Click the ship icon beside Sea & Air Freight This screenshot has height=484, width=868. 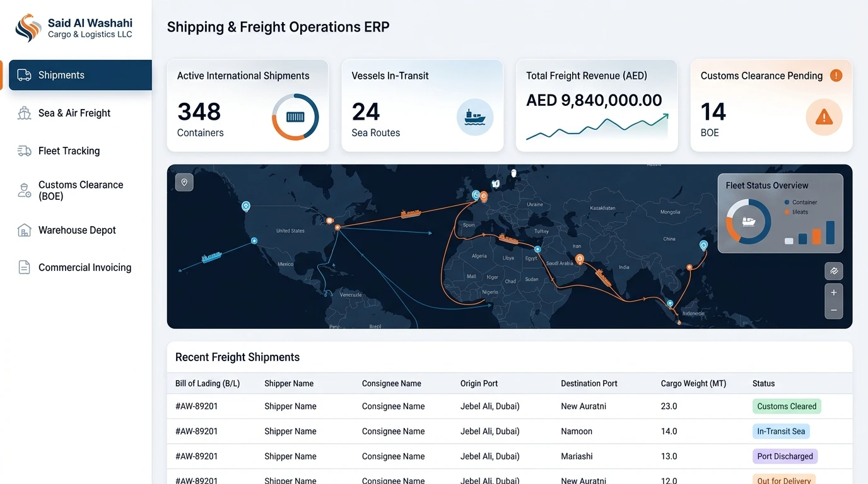(24, 113)
